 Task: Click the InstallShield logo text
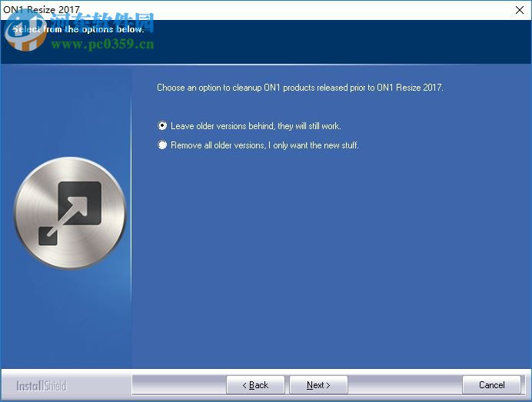(x=42, y=386)
